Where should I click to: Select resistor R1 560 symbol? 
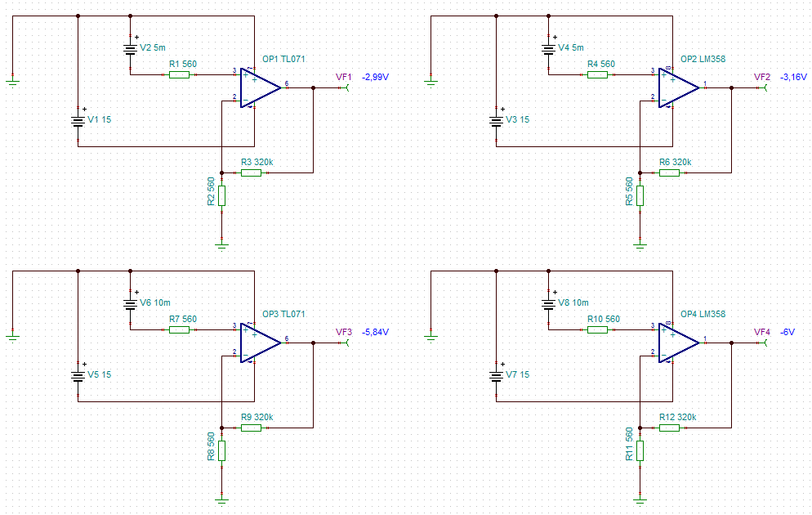point(179,74)
